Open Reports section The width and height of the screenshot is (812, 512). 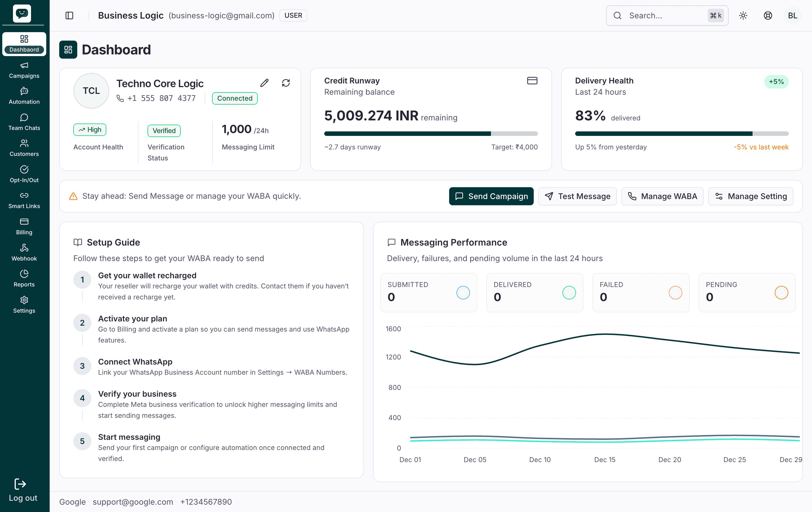[24, 279]
